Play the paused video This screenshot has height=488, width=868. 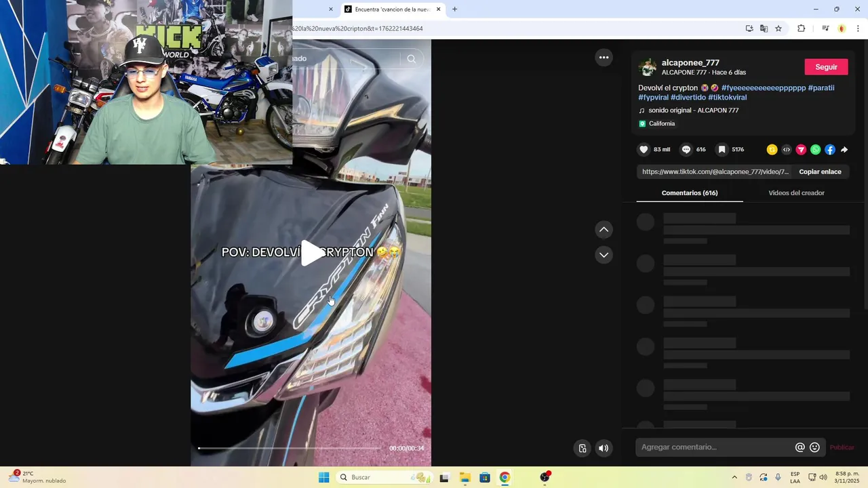point(312,253)
